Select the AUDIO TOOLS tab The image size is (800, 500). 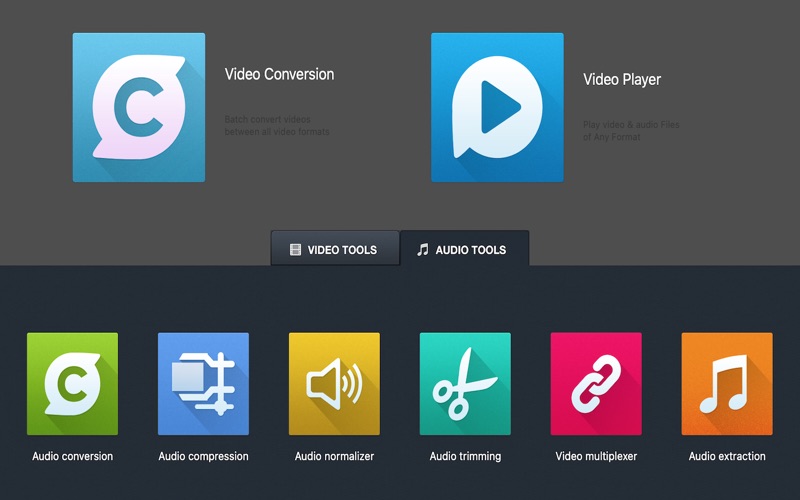464,249
